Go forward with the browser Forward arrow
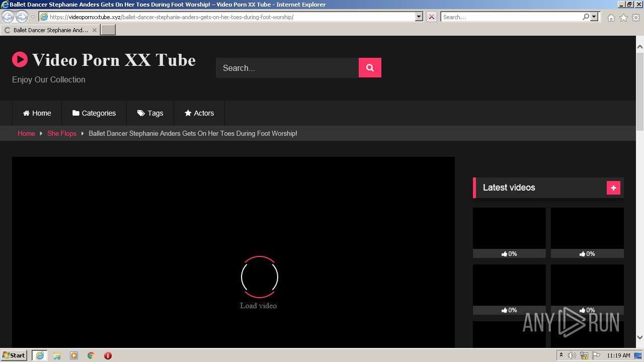This screenshot has width=644, height=362. pos(22,17)
